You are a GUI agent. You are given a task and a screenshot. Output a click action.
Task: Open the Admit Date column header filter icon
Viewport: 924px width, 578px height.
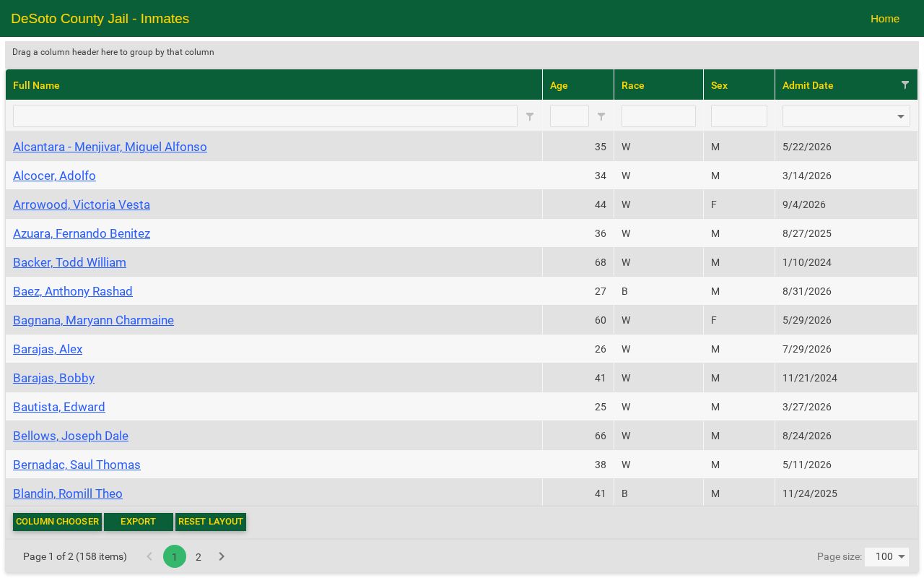905,85
